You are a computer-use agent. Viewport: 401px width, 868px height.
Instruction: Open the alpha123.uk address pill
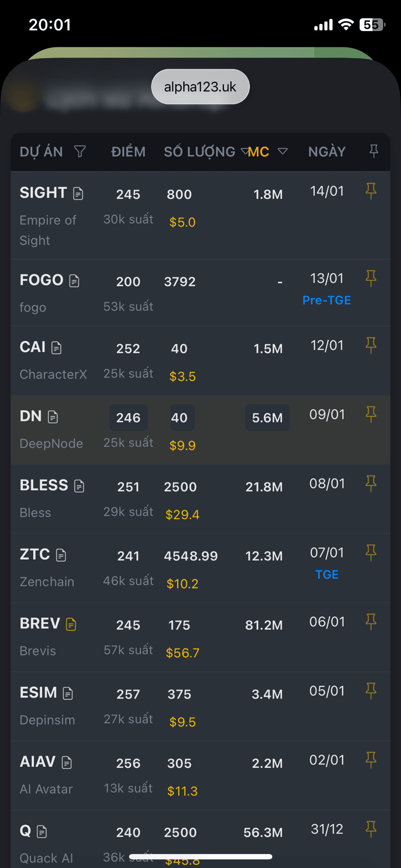click(200, 87)
